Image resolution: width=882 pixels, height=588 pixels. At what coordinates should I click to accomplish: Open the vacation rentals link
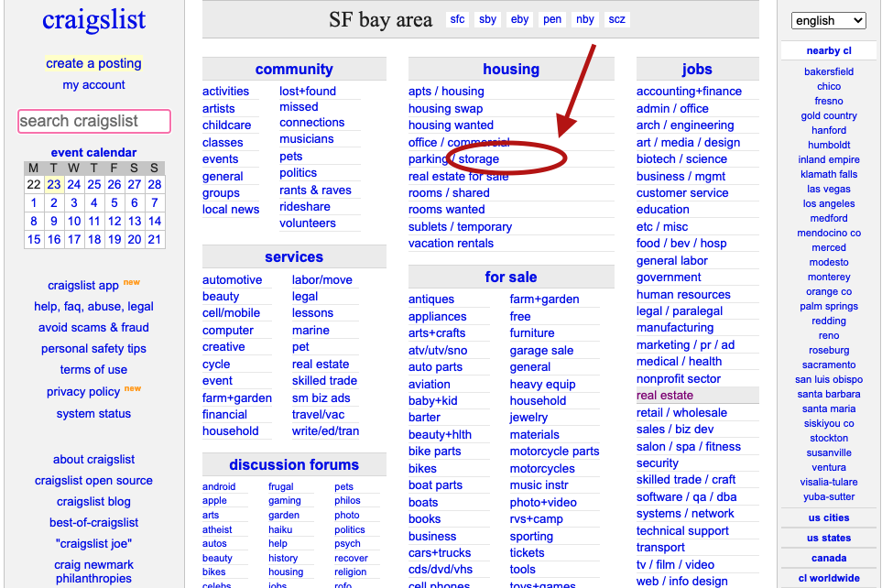point(451,244)
